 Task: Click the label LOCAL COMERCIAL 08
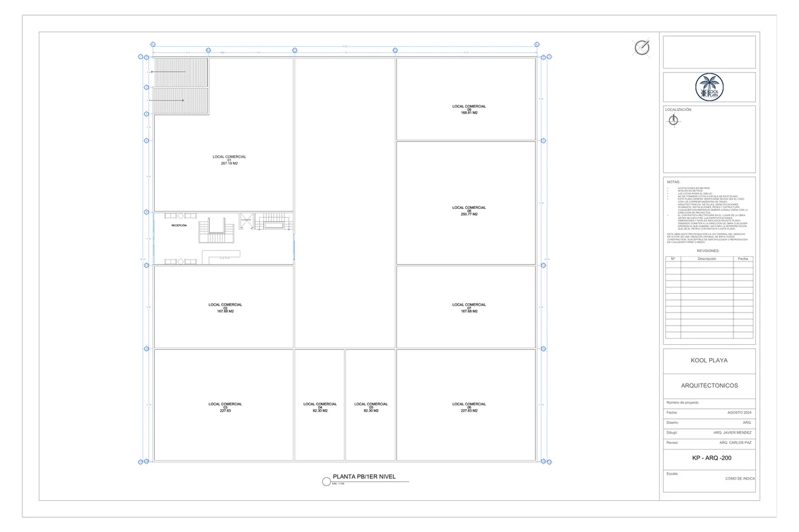click(469, 209)
